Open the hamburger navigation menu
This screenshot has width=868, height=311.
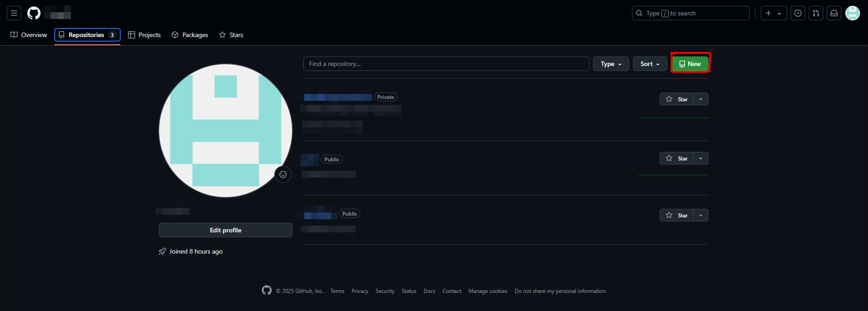click(14, 13)
